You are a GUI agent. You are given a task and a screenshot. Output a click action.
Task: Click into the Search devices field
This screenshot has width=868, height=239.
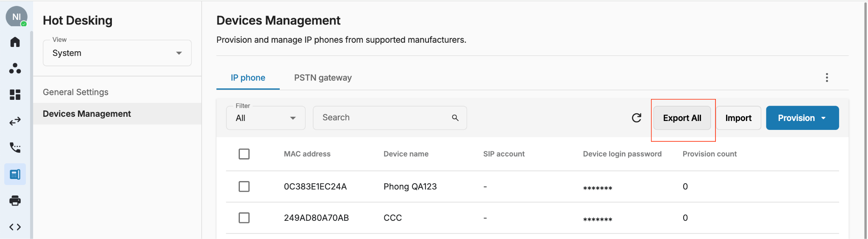pos(389,118)
